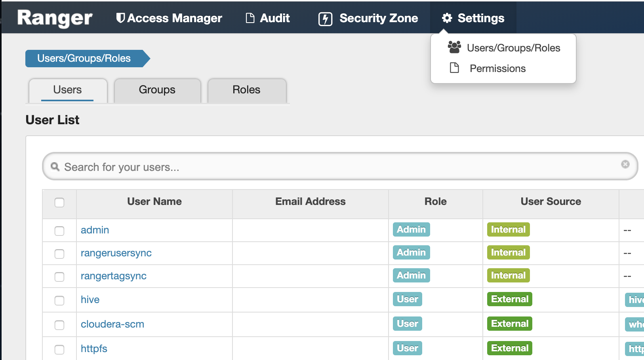Click the Audit document icon
The height and width of the screenshot is (360, 644).
tap(250, 18)
